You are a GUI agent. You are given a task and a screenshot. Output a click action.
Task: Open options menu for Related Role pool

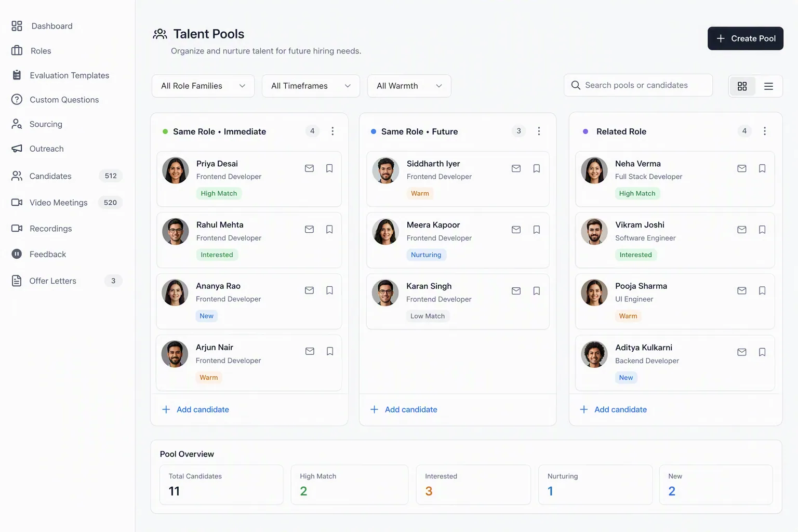[x=764, y=131]
